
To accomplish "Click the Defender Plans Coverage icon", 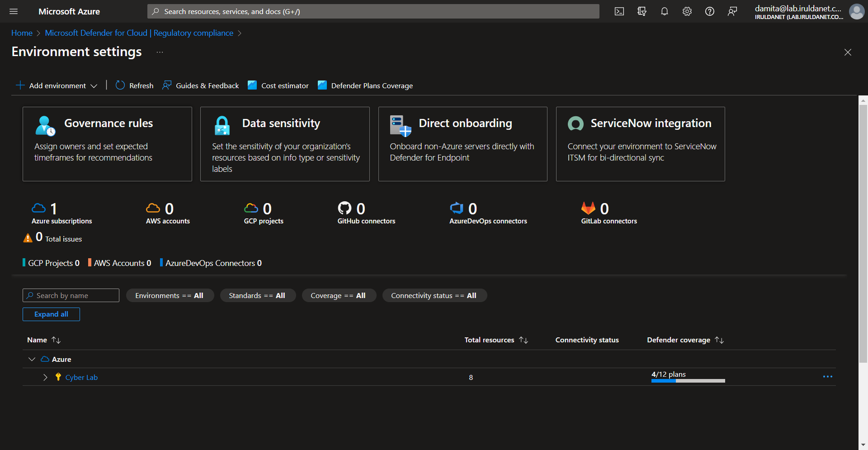I will tap(322, 85).
